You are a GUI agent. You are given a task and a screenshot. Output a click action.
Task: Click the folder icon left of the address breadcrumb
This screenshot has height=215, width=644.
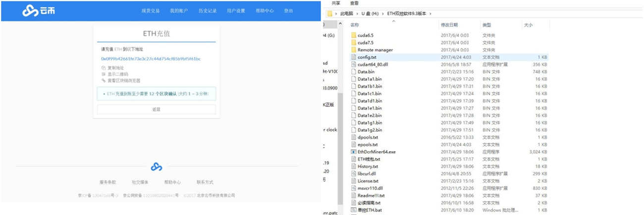click(330, 14)
